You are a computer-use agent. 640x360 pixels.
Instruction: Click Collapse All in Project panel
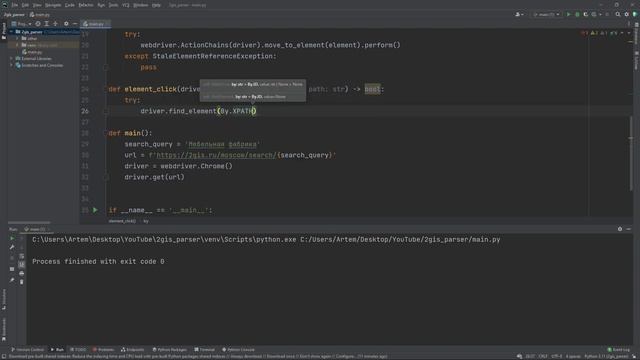pos(56,24)
